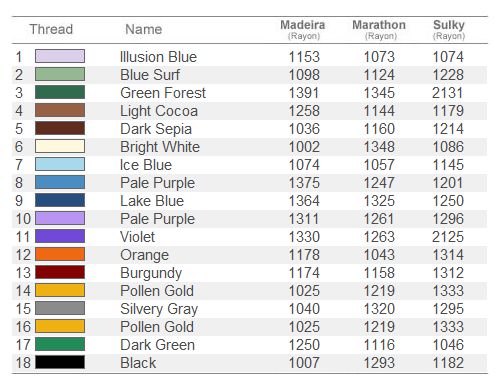
Task: Click the Dark Green name label
Action: [x=158, y=345]
